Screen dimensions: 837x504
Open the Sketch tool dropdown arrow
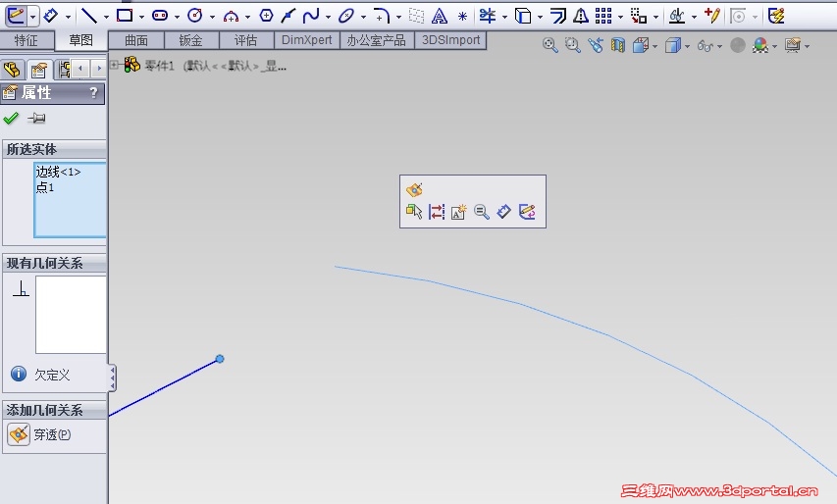coord(33,17)
